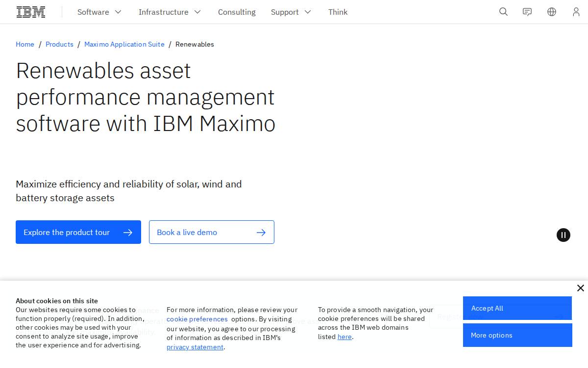Image resolution: width=588 pixels, height=368 pixels.
Task: Expand the Support menu
Action: [291, 12]
